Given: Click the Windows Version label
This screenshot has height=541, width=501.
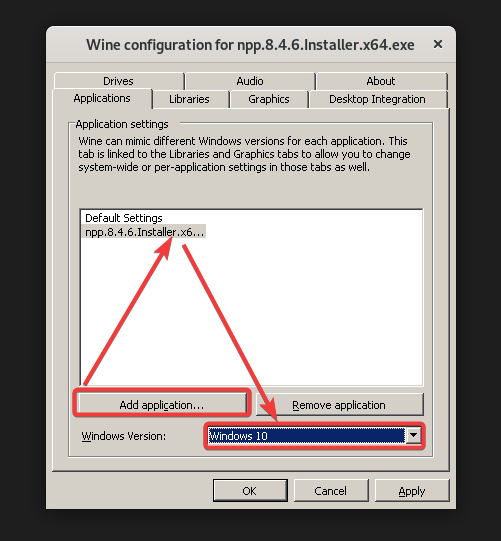Looking at the screenshot, I should tap(124, 436).
